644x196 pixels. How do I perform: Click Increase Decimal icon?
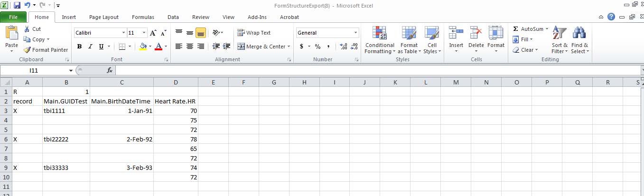point(344,47)
